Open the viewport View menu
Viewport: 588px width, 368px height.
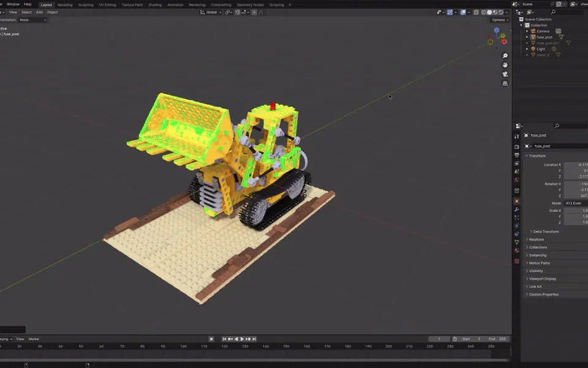13,12
